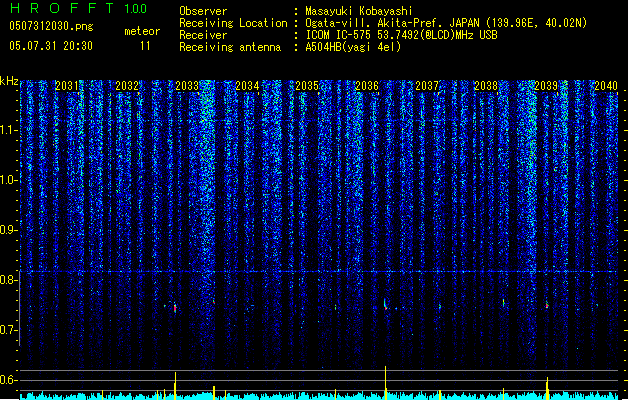Click the 2035 time marker
This screenshot has height=400, width=629.
(307, 86)
